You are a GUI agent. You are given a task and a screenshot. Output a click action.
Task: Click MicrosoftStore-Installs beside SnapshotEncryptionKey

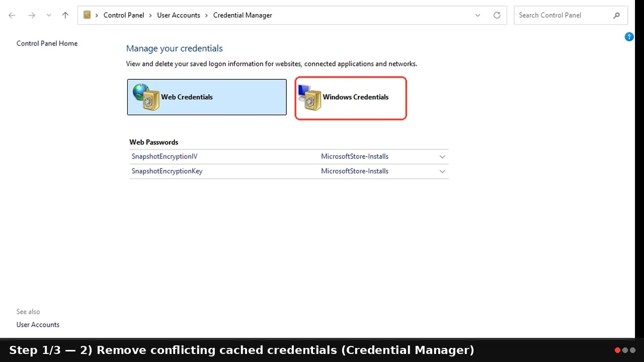pos(355,171)
